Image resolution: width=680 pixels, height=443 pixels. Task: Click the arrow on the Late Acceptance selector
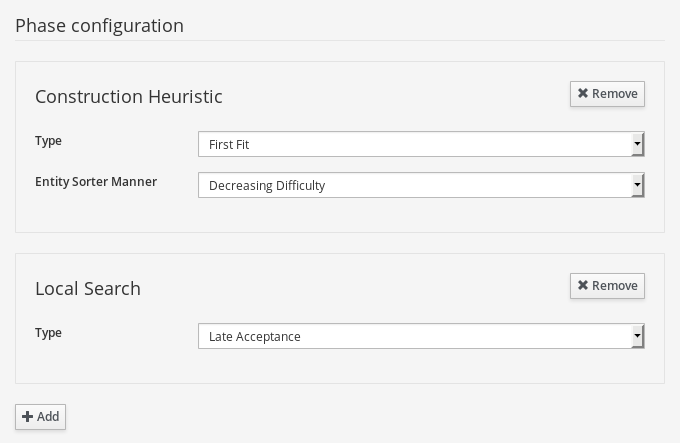[x=637, y=336]
